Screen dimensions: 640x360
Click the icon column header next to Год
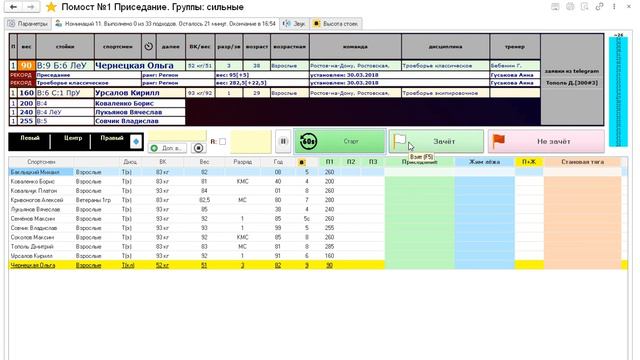pyautogui.click(x=302, y=162)
